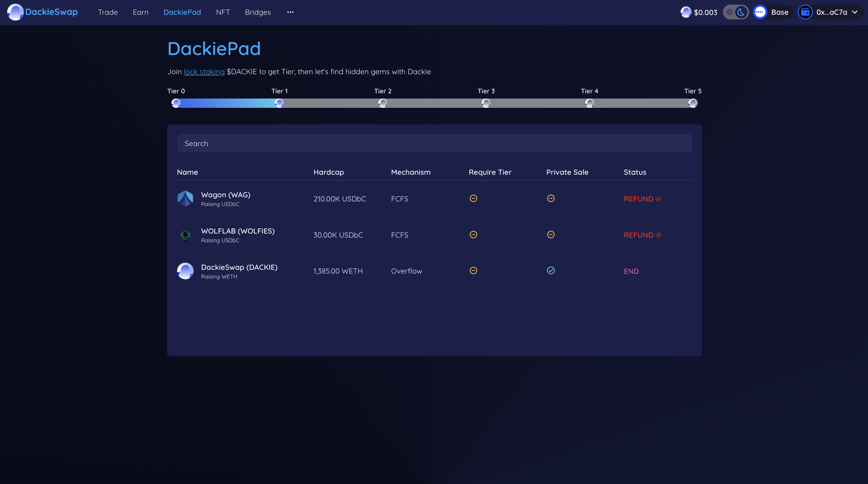Toggle the dark mode moon switch
The width and height of the screenshot is (868, 484).
[x=741, y=12]
